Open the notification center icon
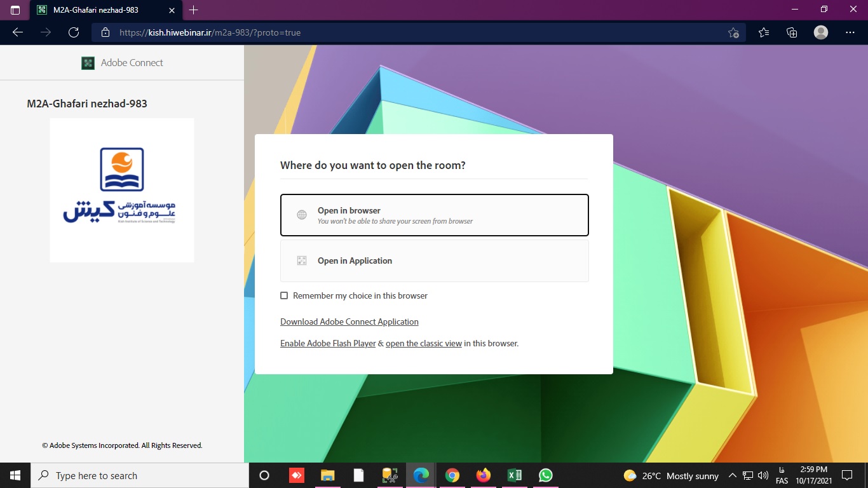This screenshot has height=488, width=868. click(847, 475)
